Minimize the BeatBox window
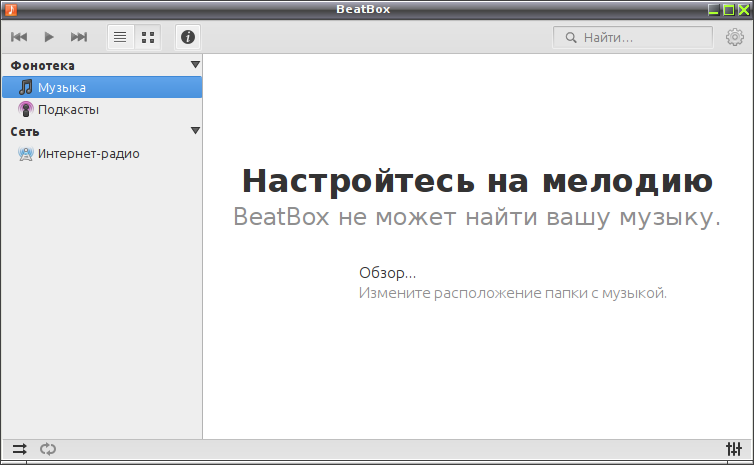 pos(714,10)
